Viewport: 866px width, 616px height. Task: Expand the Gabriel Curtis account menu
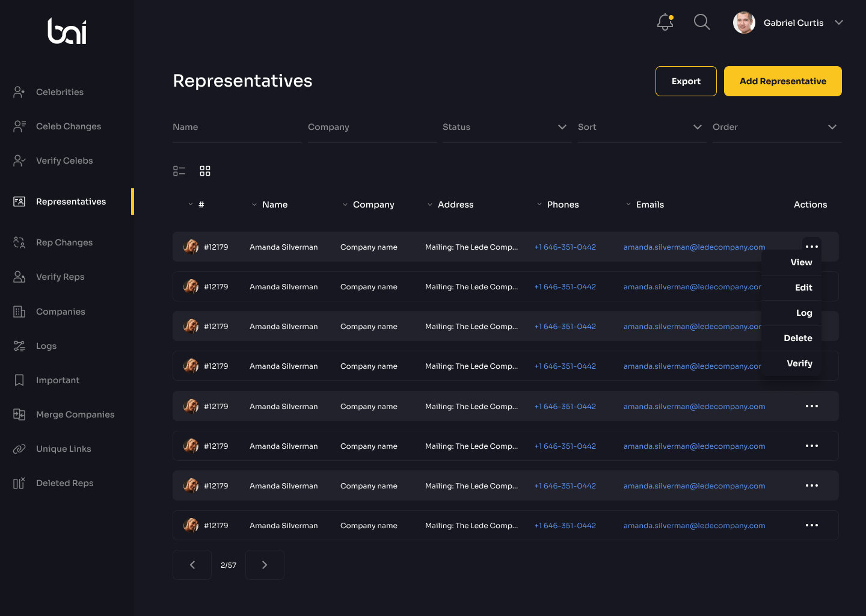click(838, 23)
